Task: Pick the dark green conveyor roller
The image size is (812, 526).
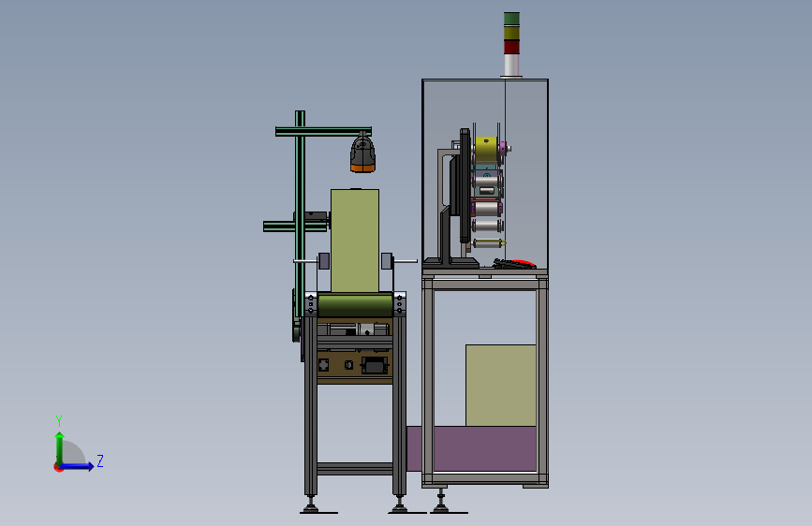Action: (355, 304)
